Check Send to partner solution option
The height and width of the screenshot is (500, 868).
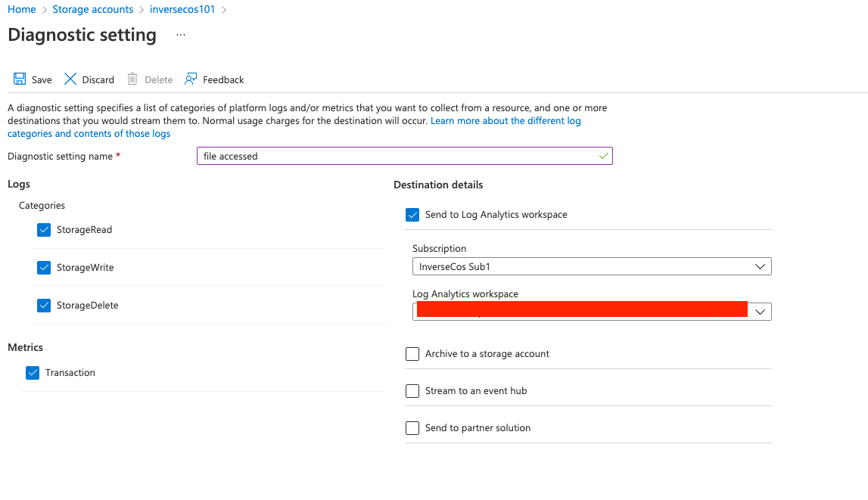coord(412,428)
